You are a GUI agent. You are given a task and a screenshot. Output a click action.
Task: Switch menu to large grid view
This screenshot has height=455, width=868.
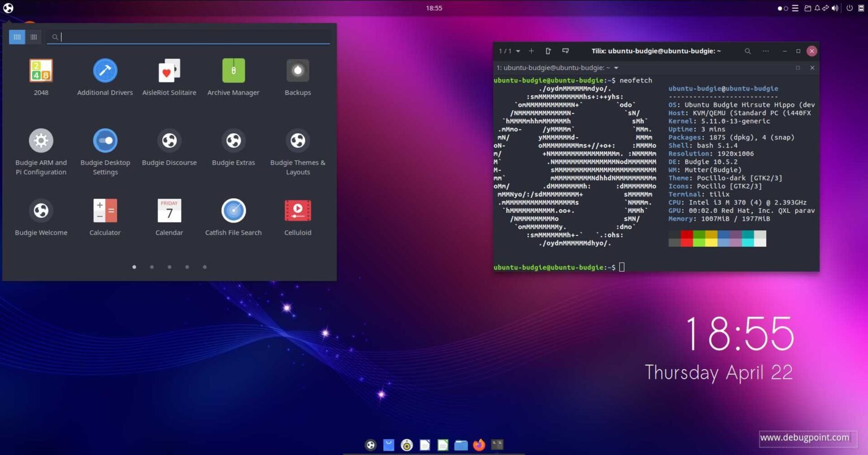pos(16,37)
